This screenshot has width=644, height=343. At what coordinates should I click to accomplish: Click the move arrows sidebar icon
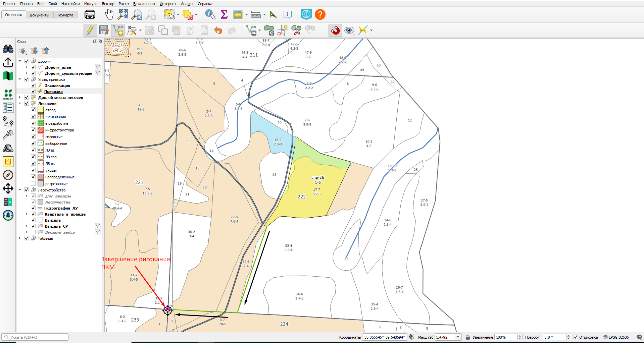click(x=8, y=188)
